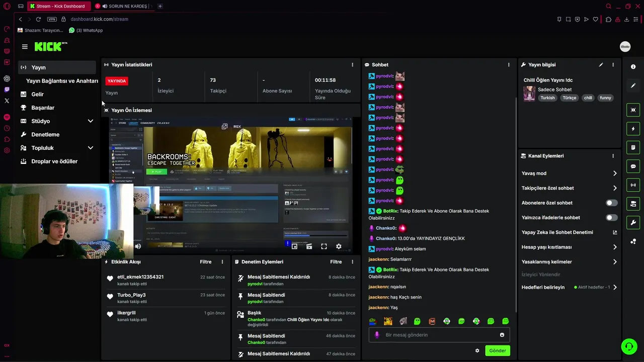Click the VPN badge in address bar

click(52, 19)
